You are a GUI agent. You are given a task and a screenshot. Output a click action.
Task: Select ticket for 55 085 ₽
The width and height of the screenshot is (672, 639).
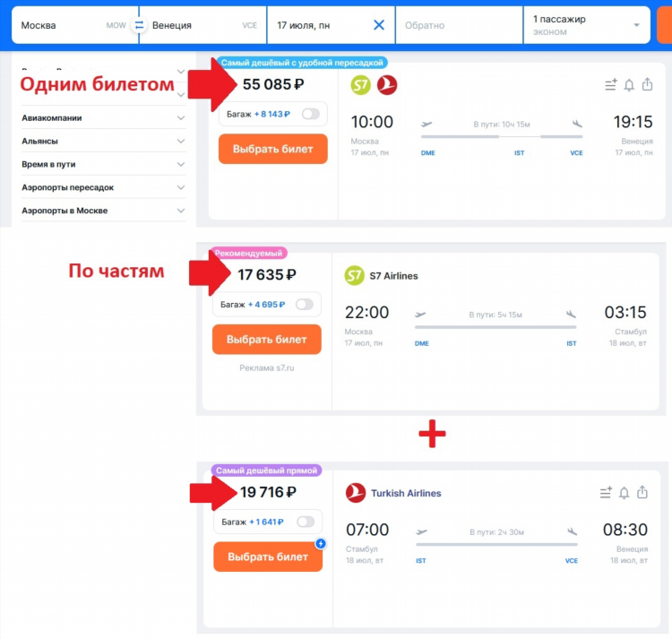[273, 149]
